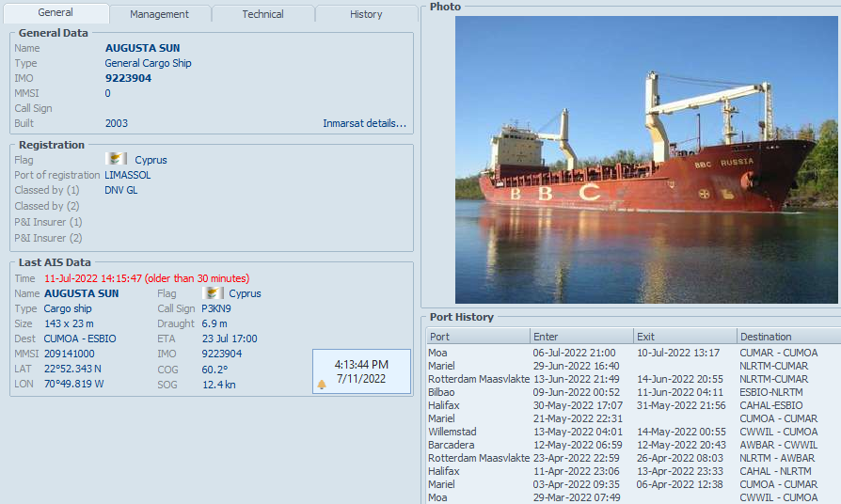Select destination CUMOA - ESBIO
Image resolution: width=841 pixels, height=504 pixels.
tap(80, 339)
